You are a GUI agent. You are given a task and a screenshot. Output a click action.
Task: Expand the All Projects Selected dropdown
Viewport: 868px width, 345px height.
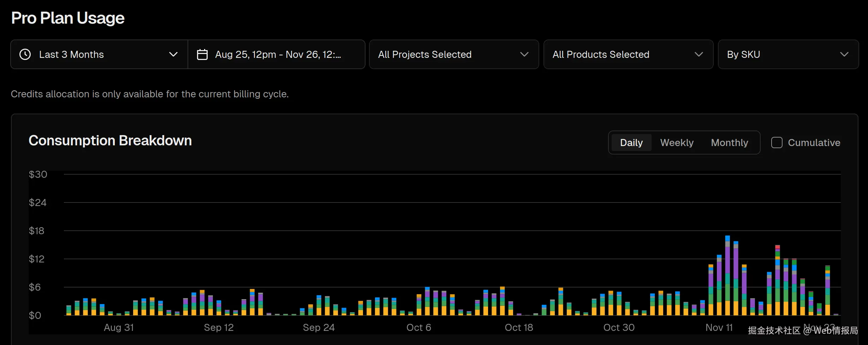[x=454, y=54]
